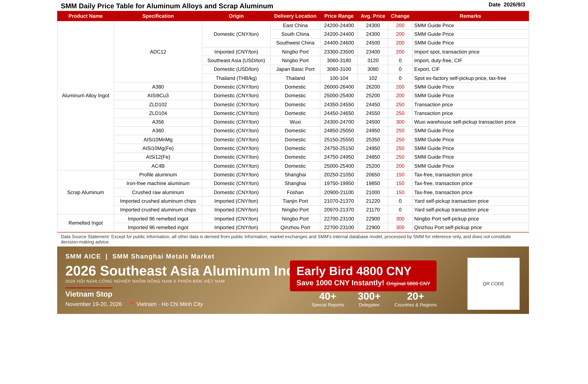Click the ADC12 specification cell
This screenshot has width=588, height=384.
pyautogui.click(x=158, y=52)
